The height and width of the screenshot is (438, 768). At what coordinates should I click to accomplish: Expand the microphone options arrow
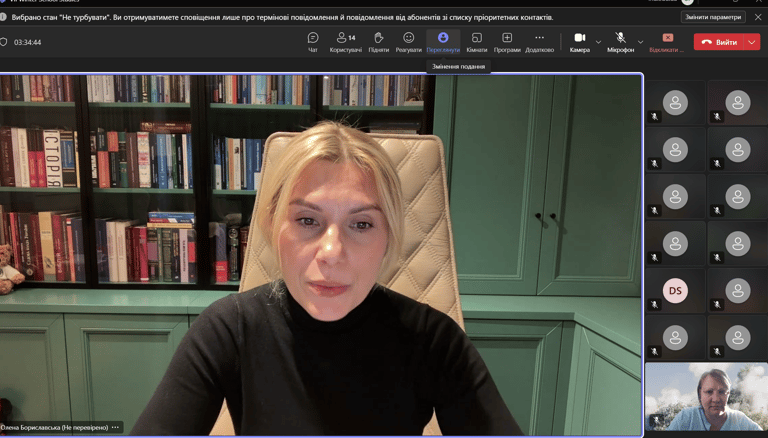(640, 42)
